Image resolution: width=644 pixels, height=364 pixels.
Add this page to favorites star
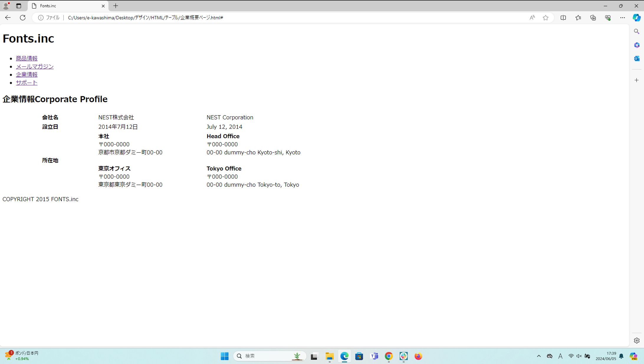(546, 18)
